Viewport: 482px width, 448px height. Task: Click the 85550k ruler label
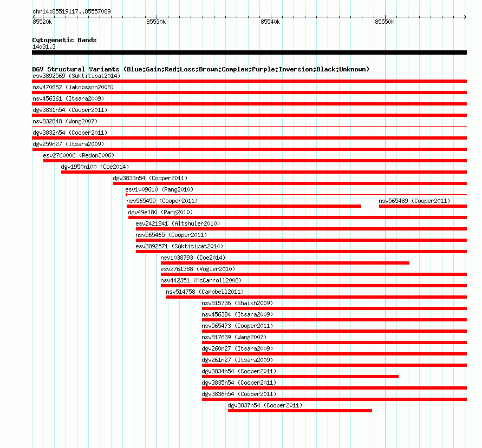385,22
